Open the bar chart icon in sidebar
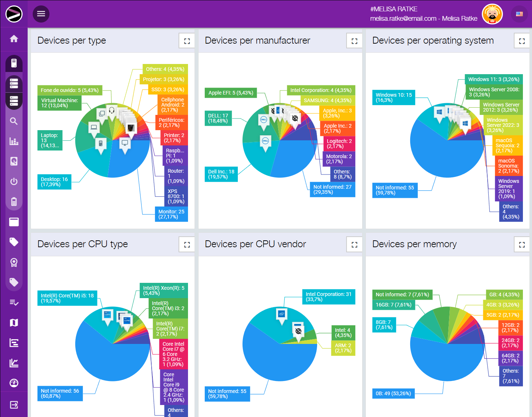532x417 pixels. (14, 141)
